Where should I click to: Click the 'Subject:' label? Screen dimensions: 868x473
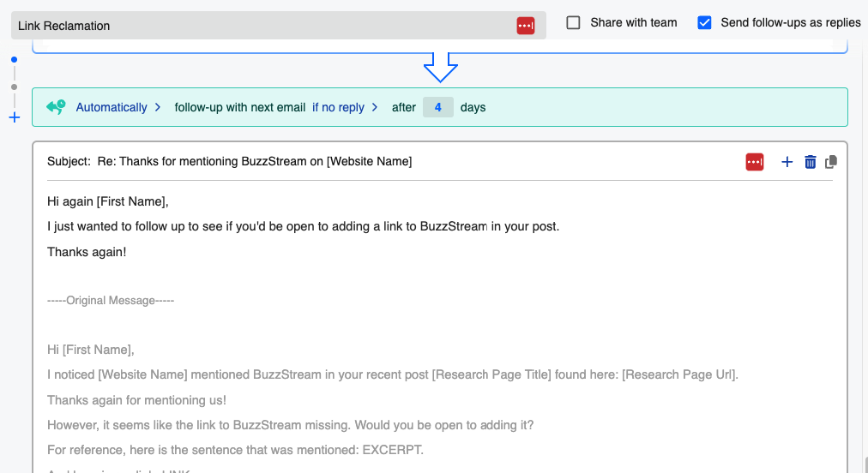[x=69, y=162]
